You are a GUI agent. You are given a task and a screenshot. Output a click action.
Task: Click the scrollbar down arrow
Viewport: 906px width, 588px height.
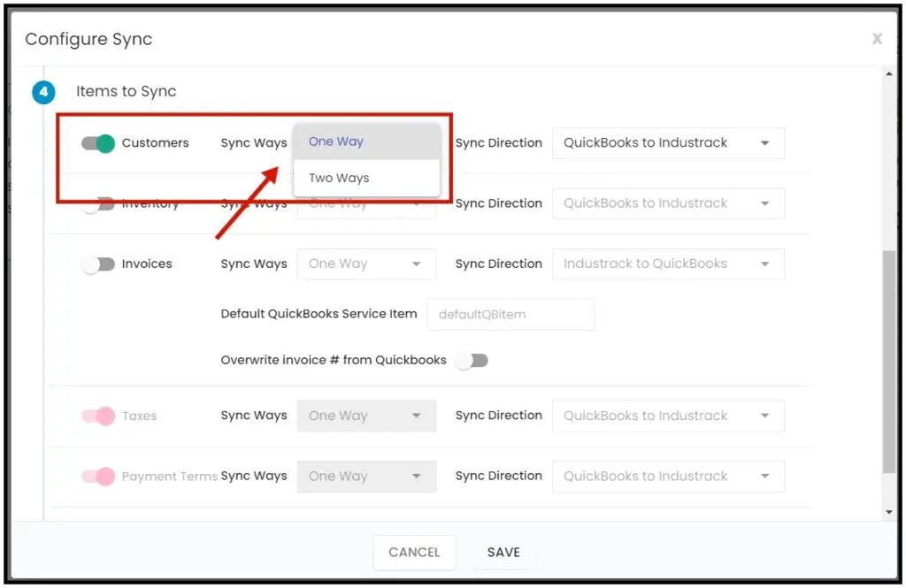888,512
